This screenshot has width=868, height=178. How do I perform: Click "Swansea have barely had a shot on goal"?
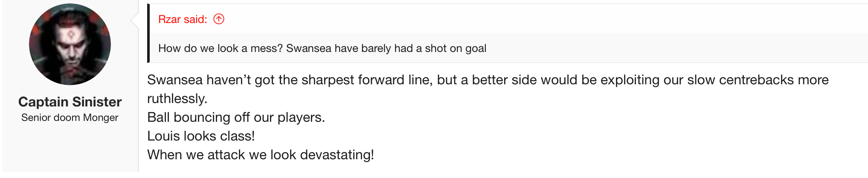click(386, 48)
